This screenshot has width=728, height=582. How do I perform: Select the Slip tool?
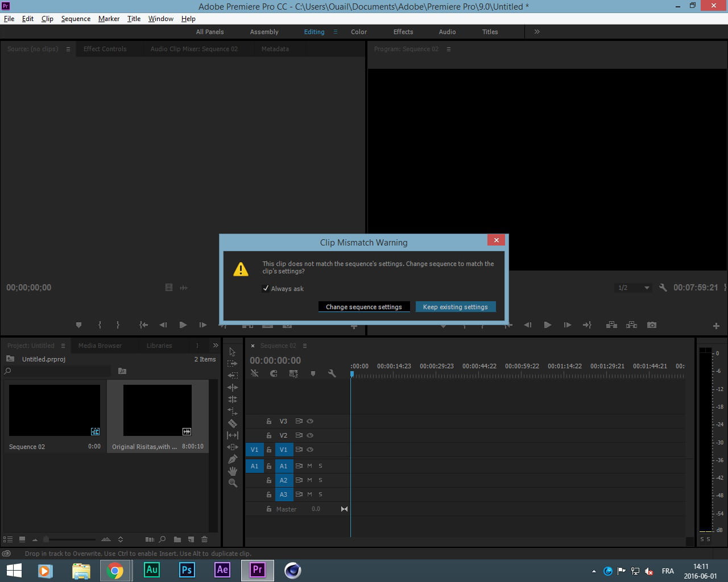233,435
